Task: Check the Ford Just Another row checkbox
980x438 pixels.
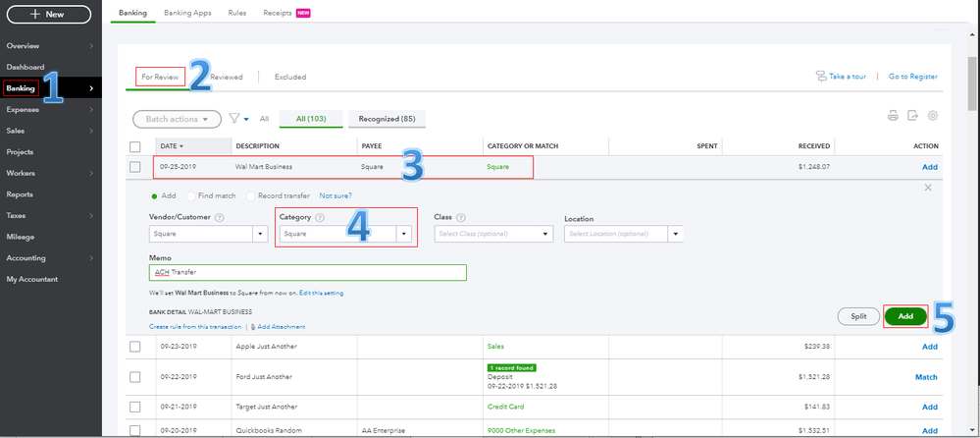Action: coord(135,377)
